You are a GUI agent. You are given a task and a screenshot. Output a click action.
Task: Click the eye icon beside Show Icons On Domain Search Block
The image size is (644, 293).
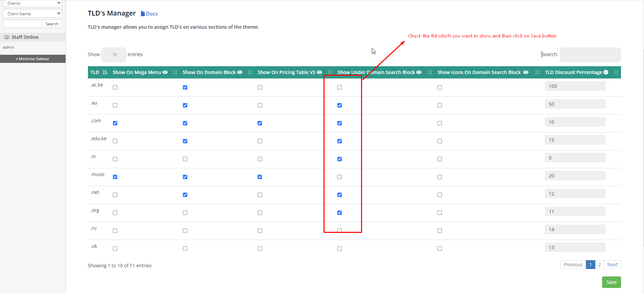coord(526,72)
